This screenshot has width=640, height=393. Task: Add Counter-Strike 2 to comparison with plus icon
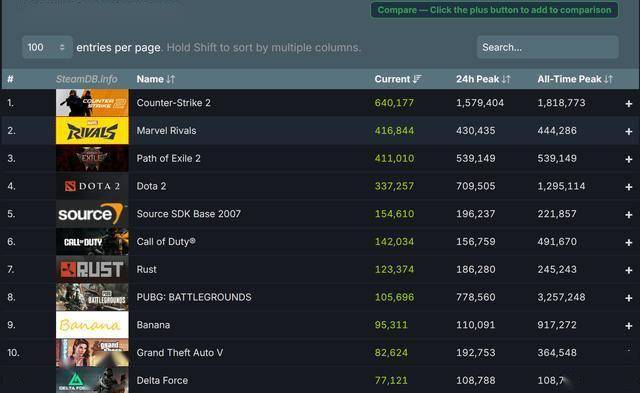(x=629, y=104)
